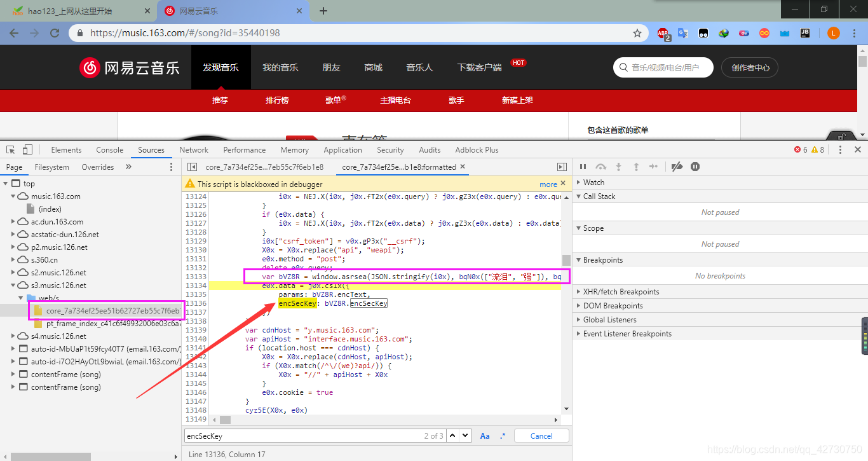
Task: Expand the p2.music.126.net node
Action: tap(13, 247)
